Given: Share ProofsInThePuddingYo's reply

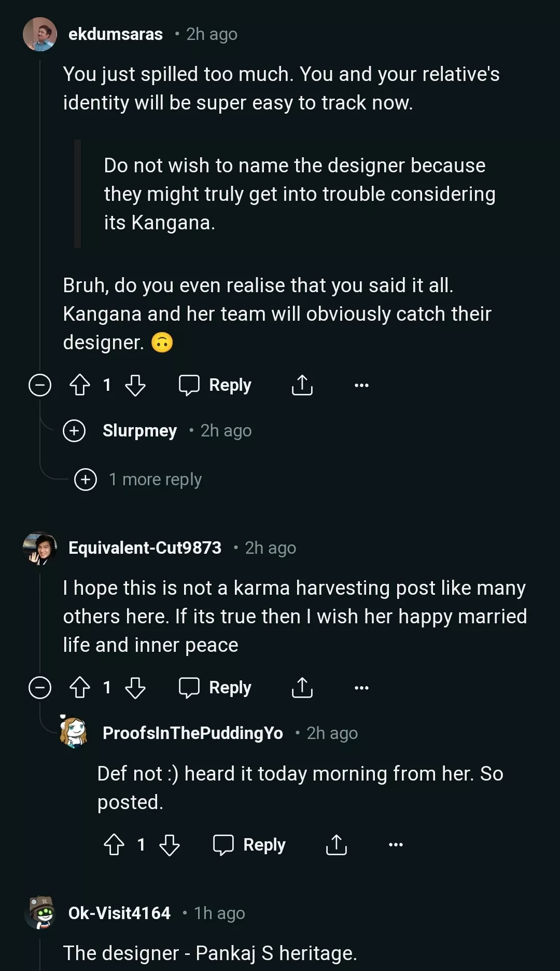Looking at the screenshot, I should 336,845.
